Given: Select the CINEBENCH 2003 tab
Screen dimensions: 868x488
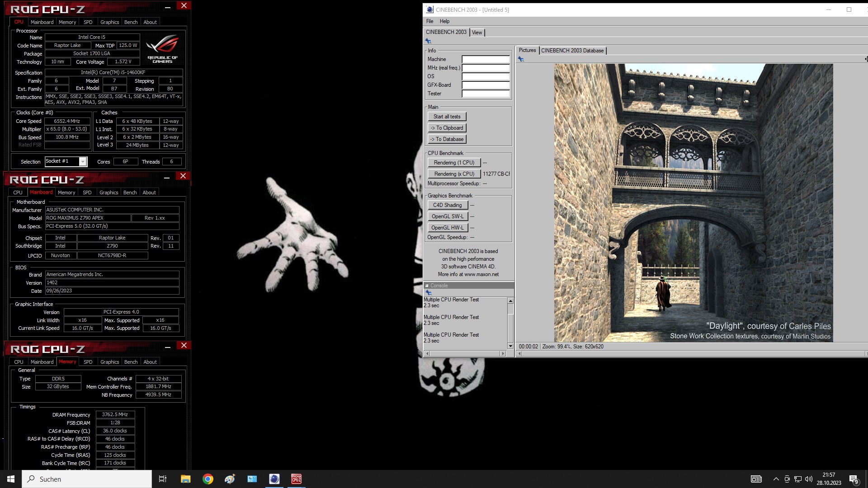Looking at the screenshot, I should point(446,32).
